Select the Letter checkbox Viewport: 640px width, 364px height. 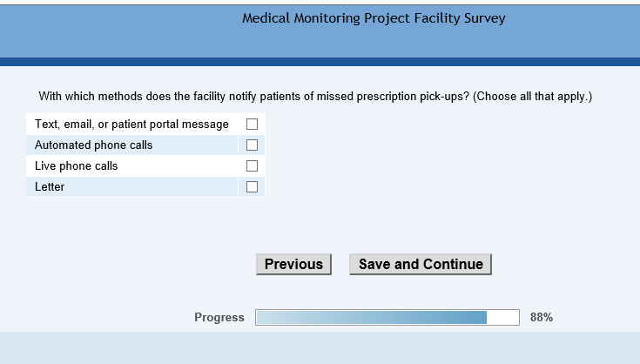tap(253, 187)
